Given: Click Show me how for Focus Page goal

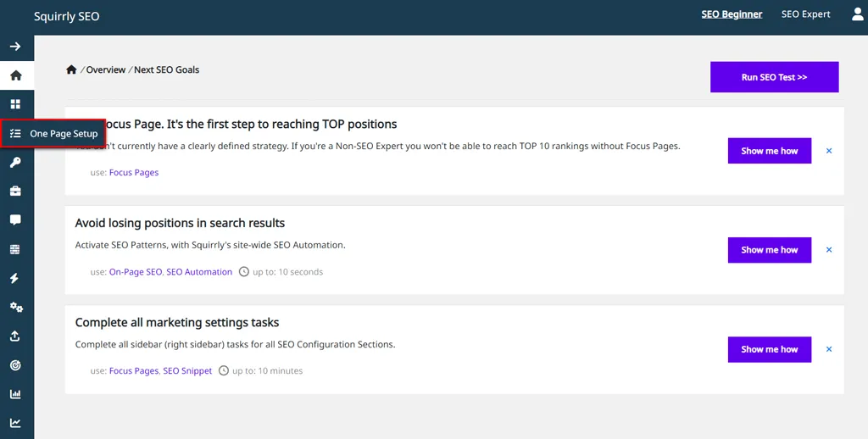Looking at the screenshot, I should tap(770, 151).
